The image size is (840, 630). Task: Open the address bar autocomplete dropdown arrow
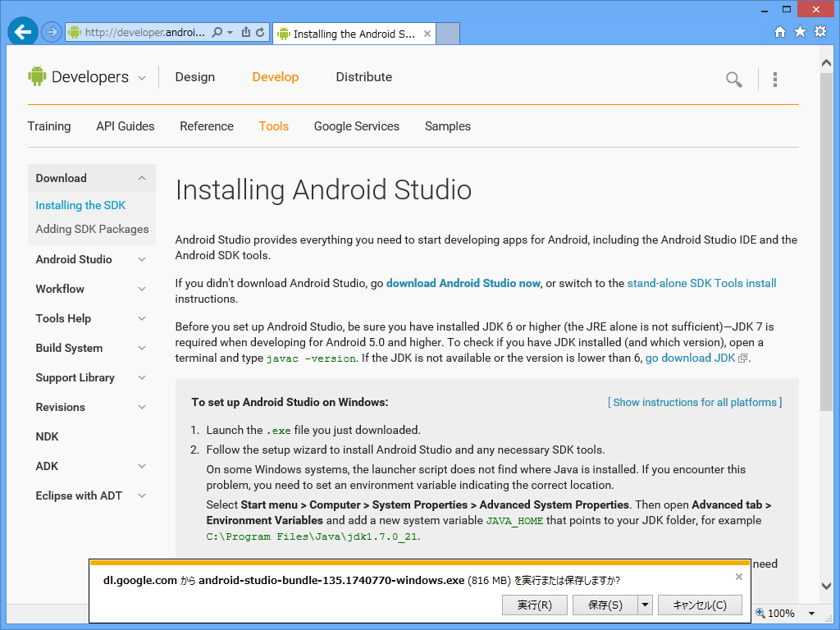(x=231, y=32)
